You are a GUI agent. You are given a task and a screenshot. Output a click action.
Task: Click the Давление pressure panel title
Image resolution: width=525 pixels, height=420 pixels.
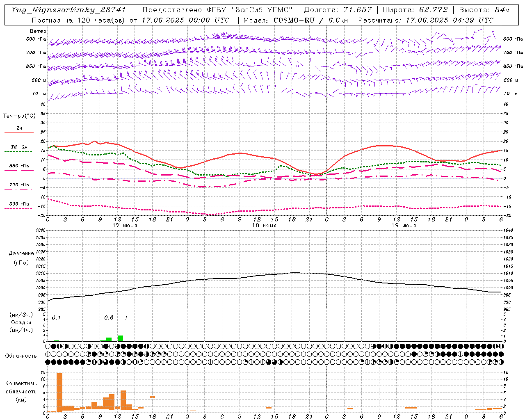21,253
